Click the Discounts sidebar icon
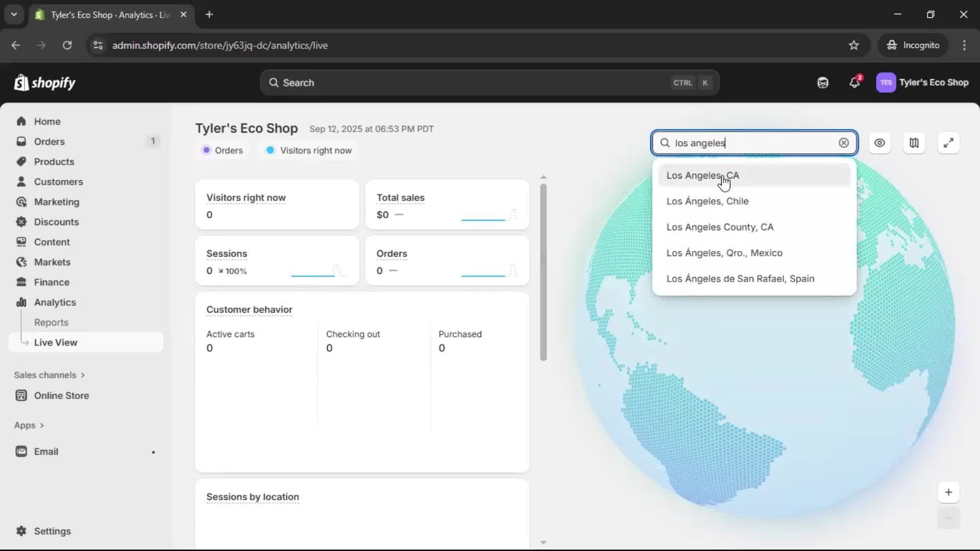 [x=21, y=222]
